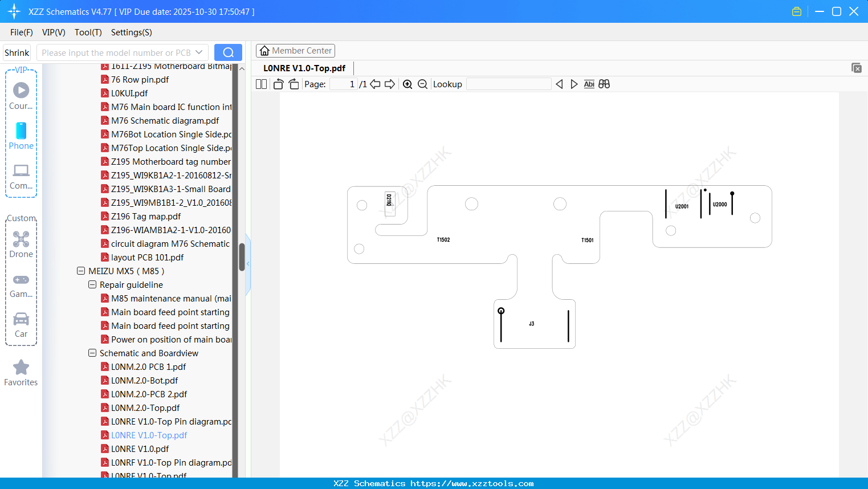Toggle the two-page split view icon
The width and height of the screenshot is (868, 489).
[x=261, y=84]
